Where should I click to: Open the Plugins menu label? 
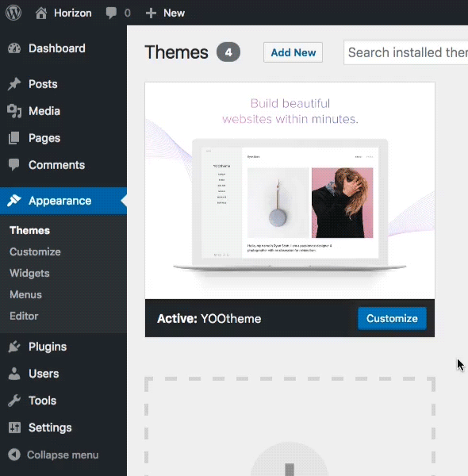48,347
